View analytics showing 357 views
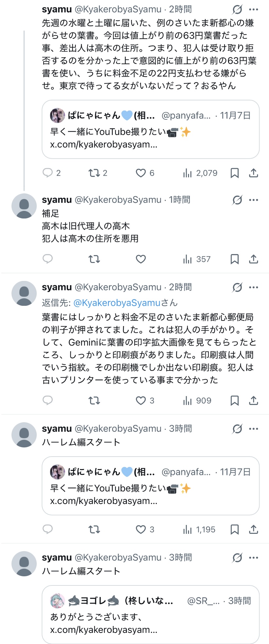 [x=197, y=259]
